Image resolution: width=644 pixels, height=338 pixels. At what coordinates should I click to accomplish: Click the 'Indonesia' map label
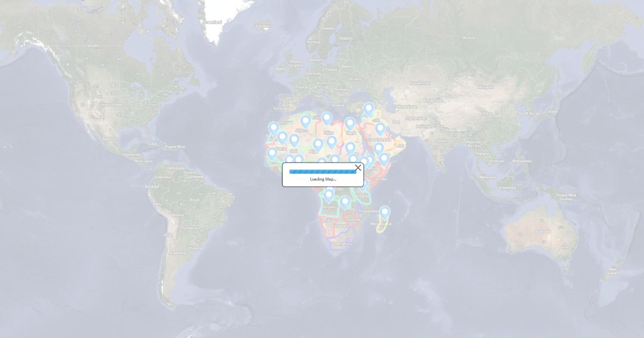[507, 188]
